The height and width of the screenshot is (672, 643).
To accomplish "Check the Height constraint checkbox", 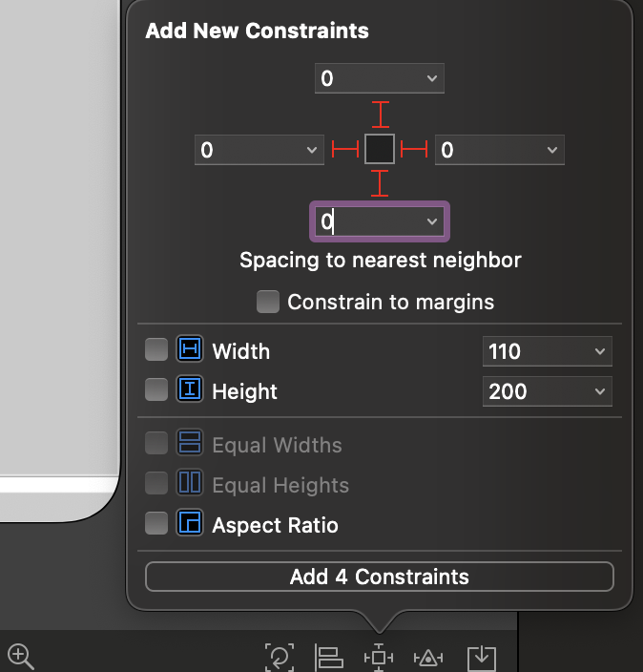I will 156,389.
